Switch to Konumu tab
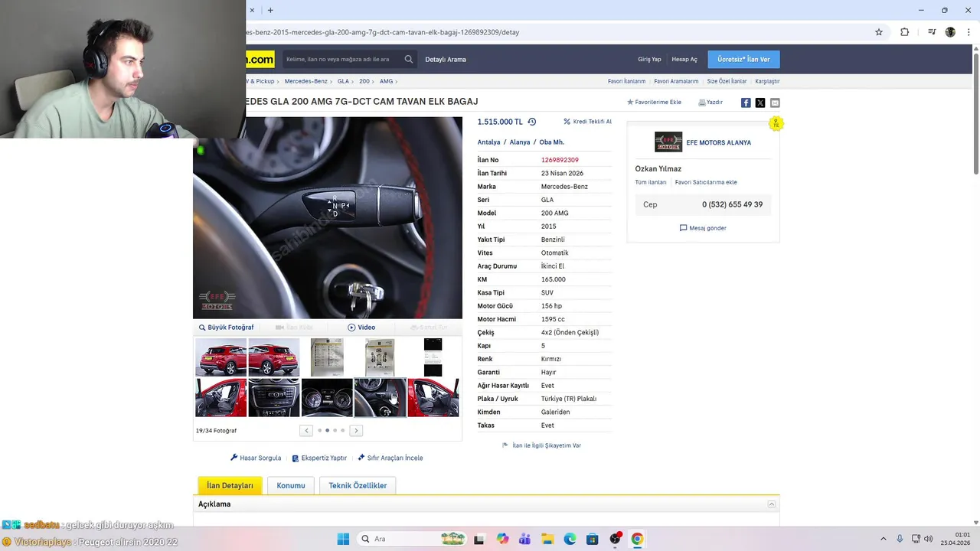The height and width of the screenshot is (551, 980). coord(291,485)
